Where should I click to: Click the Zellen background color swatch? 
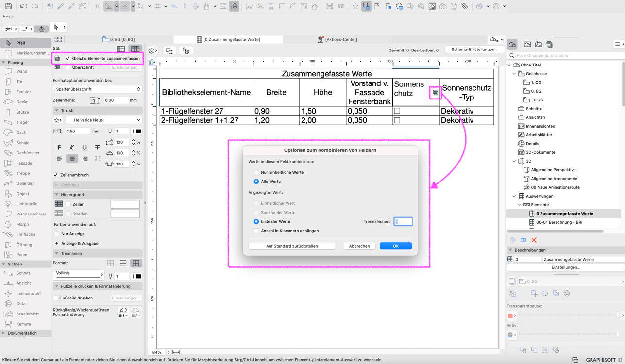[125, 204]
